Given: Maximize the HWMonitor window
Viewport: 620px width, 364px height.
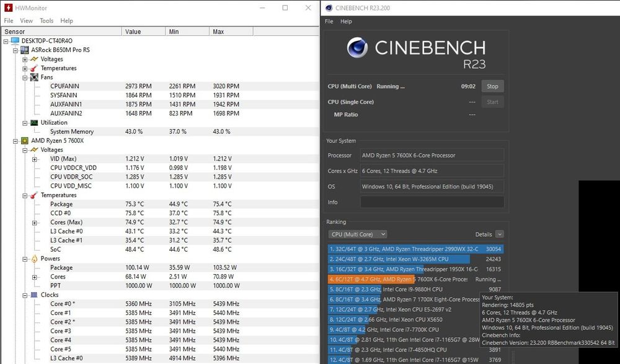Looking at the screenshot, I should click(285, 7).
